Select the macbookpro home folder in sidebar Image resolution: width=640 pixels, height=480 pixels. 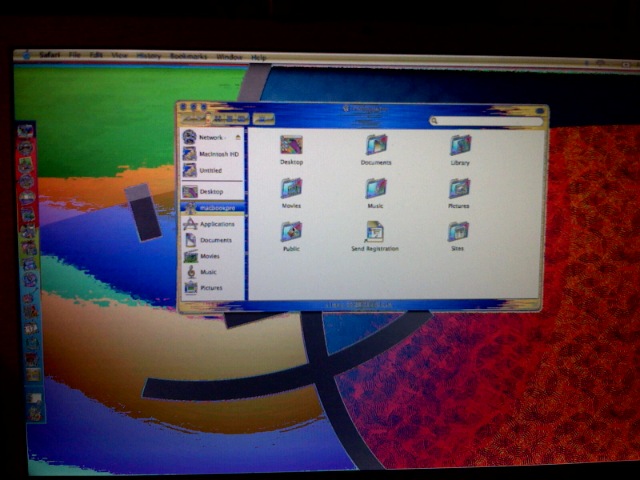tap(212, 208)
